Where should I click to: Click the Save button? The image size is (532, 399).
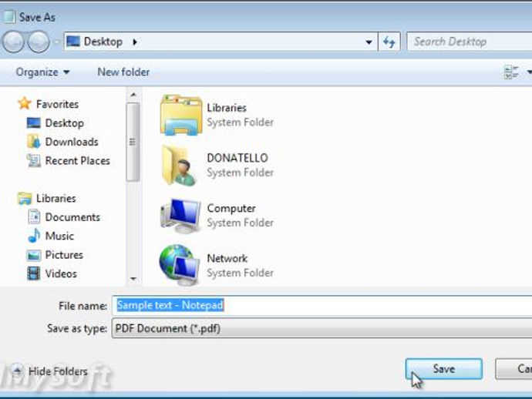(444, 369)
